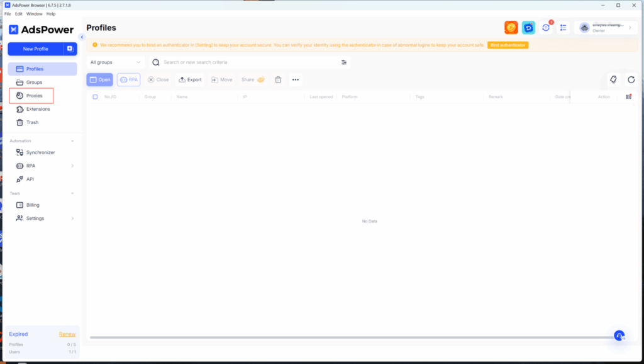Click the Close toolbar button

158,80
